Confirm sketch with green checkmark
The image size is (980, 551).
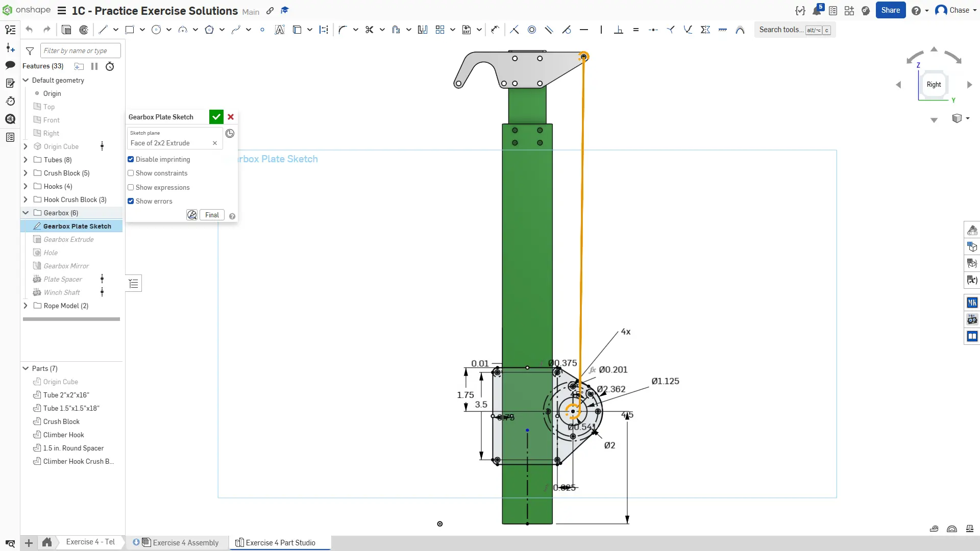coord(216,117)
